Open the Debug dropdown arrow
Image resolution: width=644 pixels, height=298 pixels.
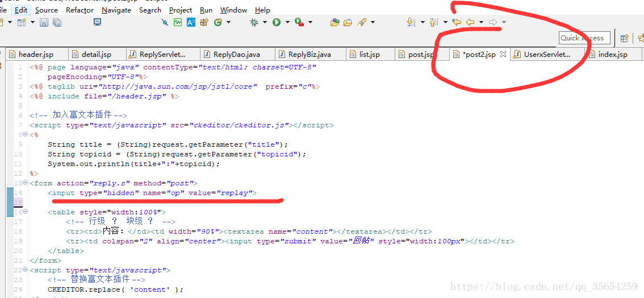pos(265,22)
